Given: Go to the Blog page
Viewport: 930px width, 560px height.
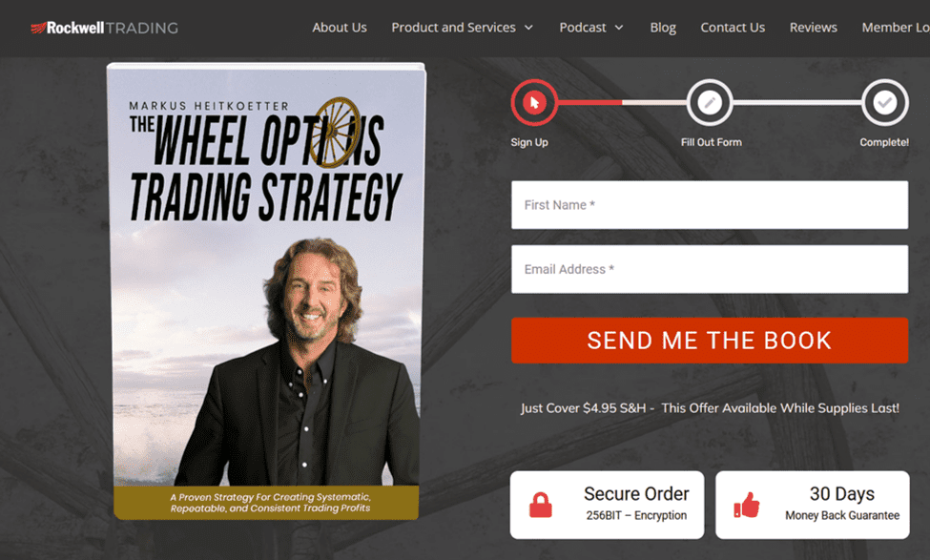Looking at the screenshot, I should [x=663, y=28].
